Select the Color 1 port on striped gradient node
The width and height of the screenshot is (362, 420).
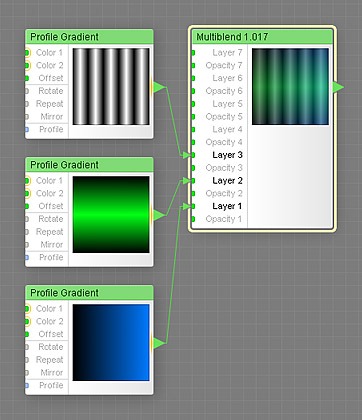pyautogui.click(x=27, y=53)
